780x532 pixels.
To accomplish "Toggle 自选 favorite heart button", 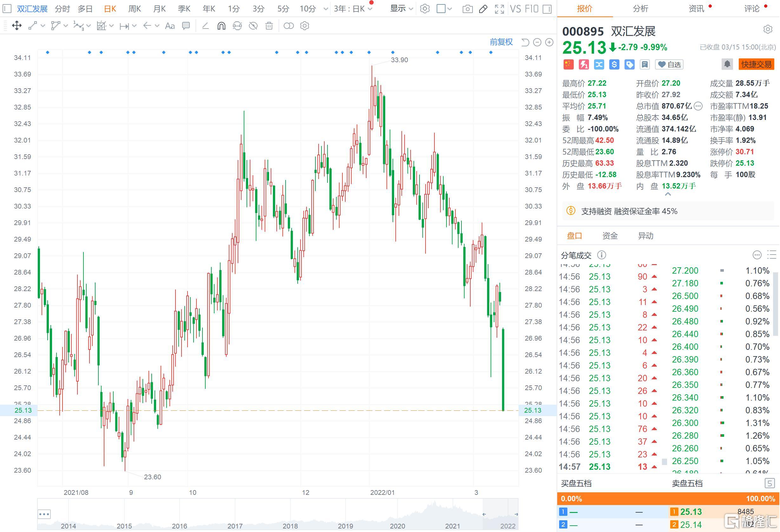I will coord(669,64).
